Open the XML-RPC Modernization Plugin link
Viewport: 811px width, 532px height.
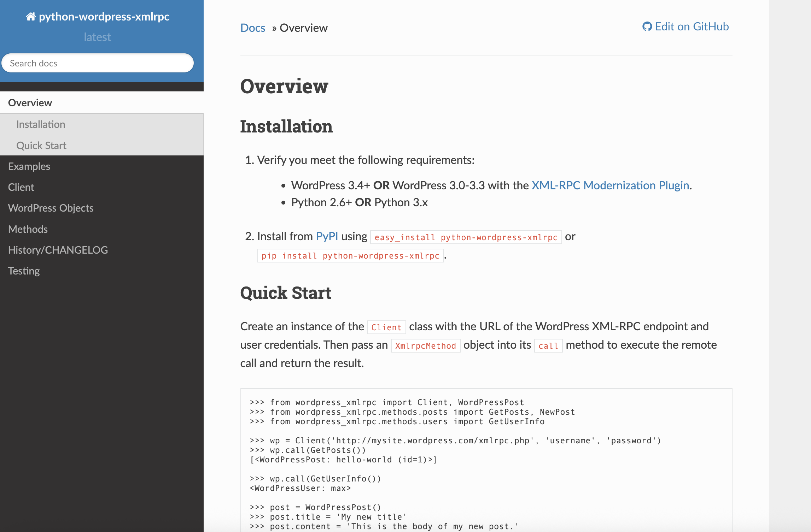click(611, 185)
